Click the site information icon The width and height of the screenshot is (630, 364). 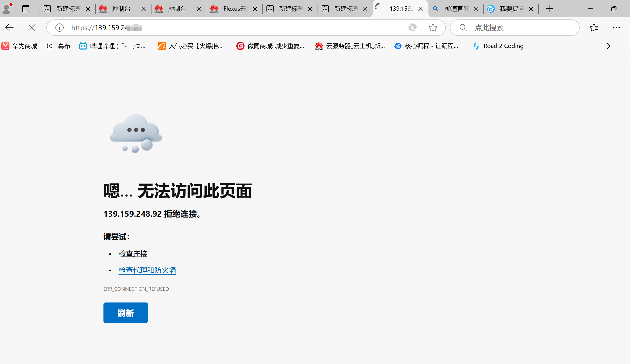(x=59, y=28)
